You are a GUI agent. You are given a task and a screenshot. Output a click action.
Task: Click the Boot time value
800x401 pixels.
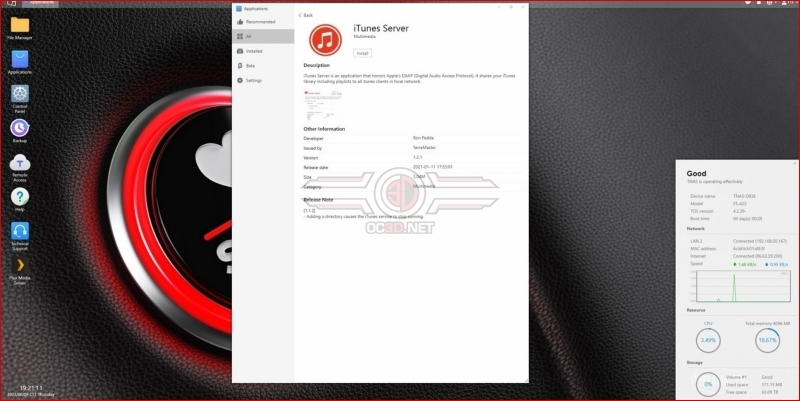coord(747,218)
